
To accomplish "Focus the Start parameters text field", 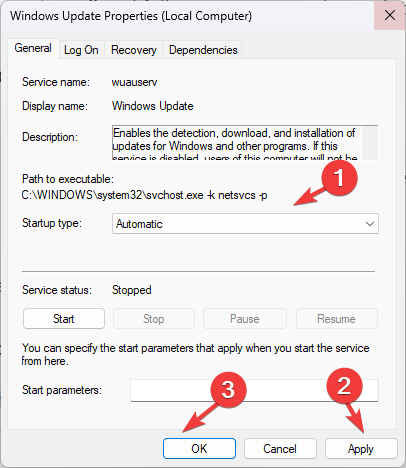I will click(x=254, y=390).
